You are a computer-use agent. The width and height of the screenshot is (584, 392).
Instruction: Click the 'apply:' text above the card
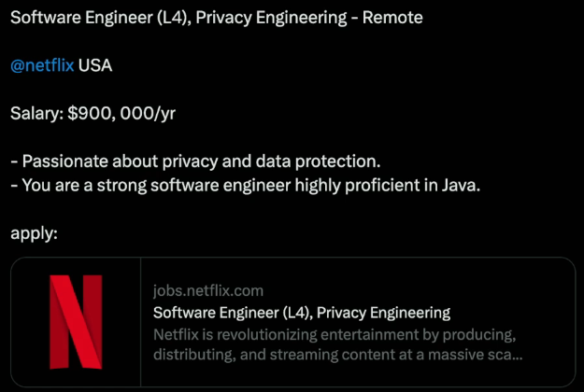(35, 232)
